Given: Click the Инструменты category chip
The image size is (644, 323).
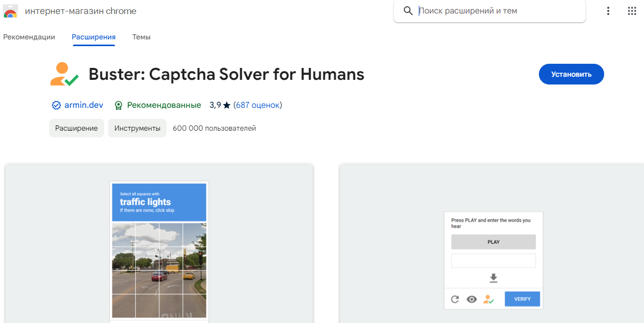Looking at the screenshot, I should pos(137,128).
